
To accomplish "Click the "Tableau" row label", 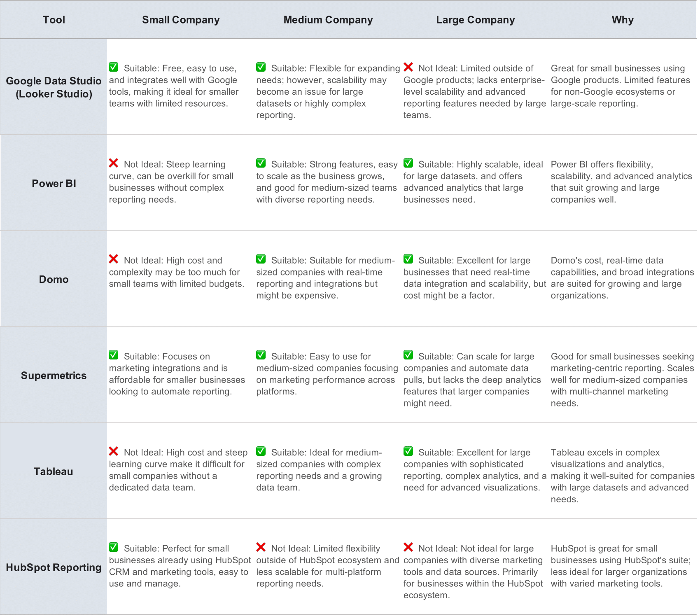I will coord(54,471).
